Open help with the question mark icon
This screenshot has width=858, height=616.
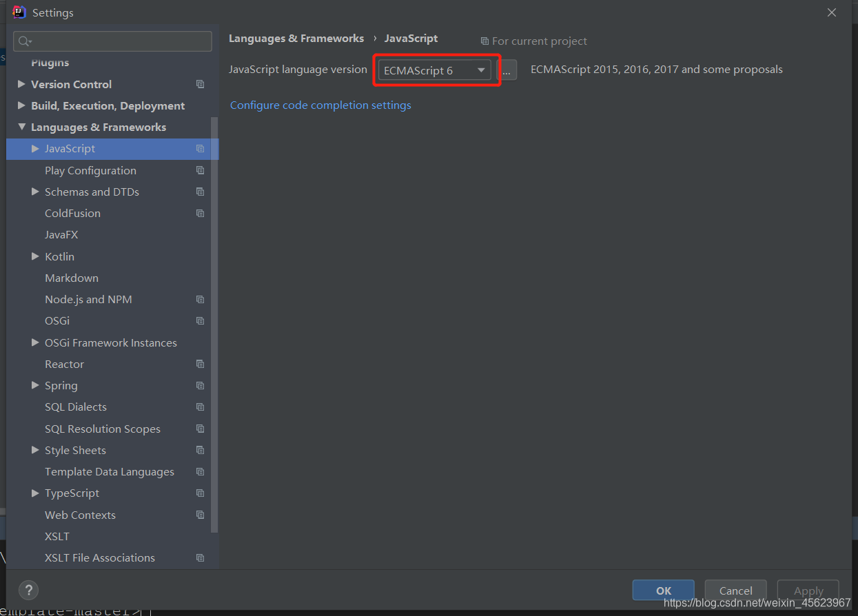pyautogui.click(x=28, y=590)
